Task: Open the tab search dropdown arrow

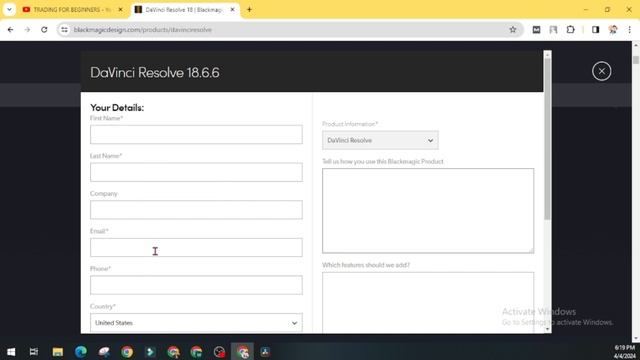Action: [x=9, y=9]
